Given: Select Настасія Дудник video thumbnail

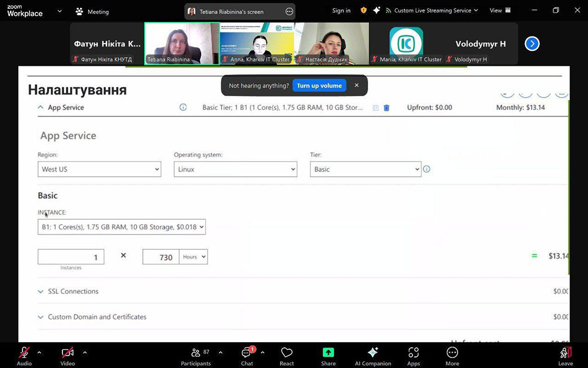Looking at the screenshot, I should pos(332,44).
